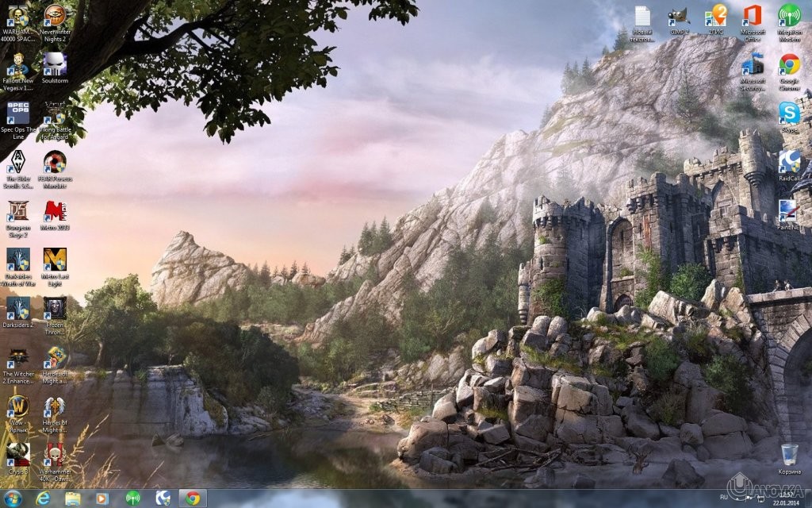
Task: Select the RaidCall desktop shortcut
Action: click(x=789, y=166)
